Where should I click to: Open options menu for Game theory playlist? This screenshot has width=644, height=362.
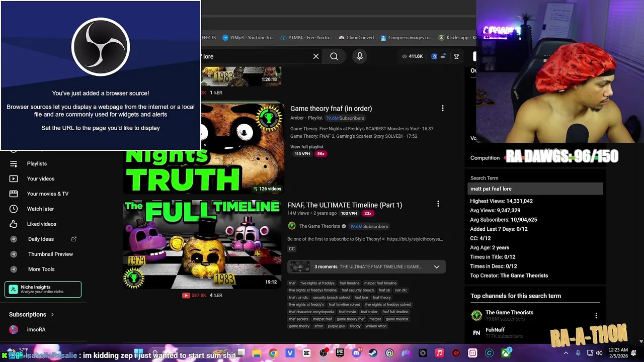(x=443, y=108)
